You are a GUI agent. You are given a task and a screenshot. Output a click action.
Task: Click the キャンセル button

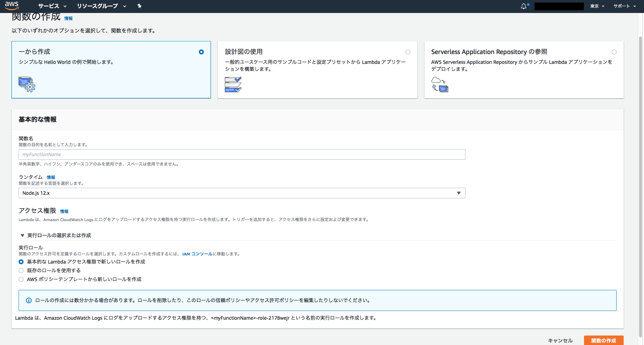pos(560,340)
